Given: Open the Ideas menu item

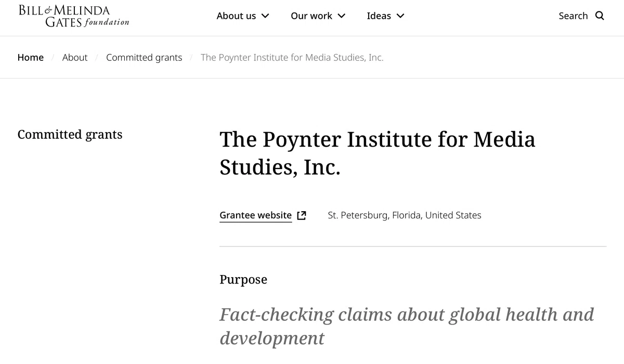Looking at the screenshot, I should [385, 16].
